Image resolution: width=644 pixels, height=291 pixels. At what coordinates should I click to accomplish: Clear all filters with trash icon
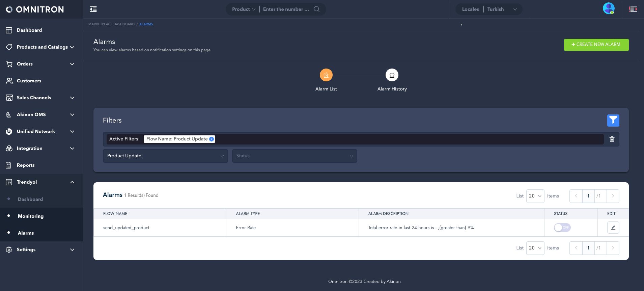(x=612, y=139)
